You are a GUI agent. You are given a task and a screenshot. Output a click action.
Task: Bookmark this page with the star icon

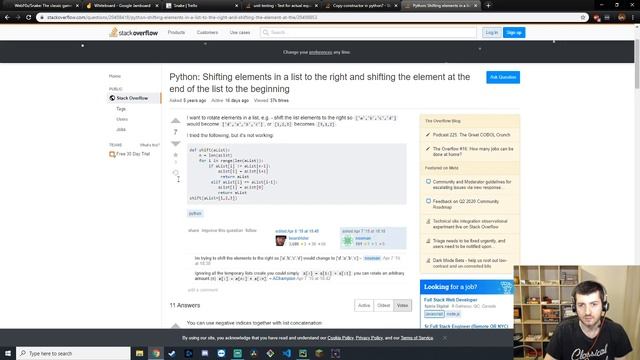tap(583, 17)
